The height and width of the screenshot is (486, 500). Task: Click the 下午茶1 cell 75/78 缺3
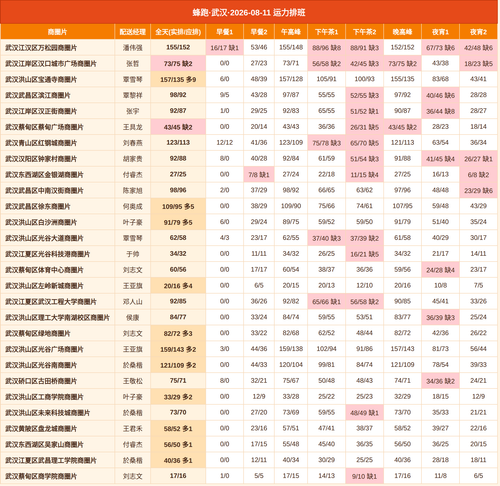point(327,143)
